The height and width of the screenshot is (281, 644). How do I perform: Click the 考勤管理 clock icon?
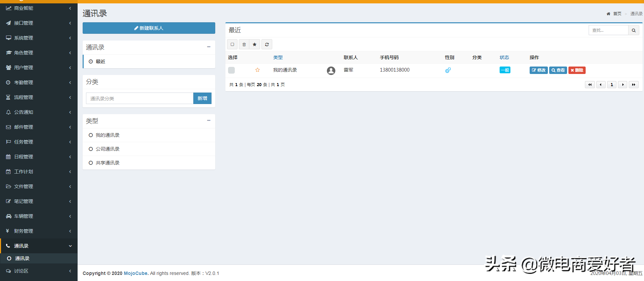click(x=8, y=82)
